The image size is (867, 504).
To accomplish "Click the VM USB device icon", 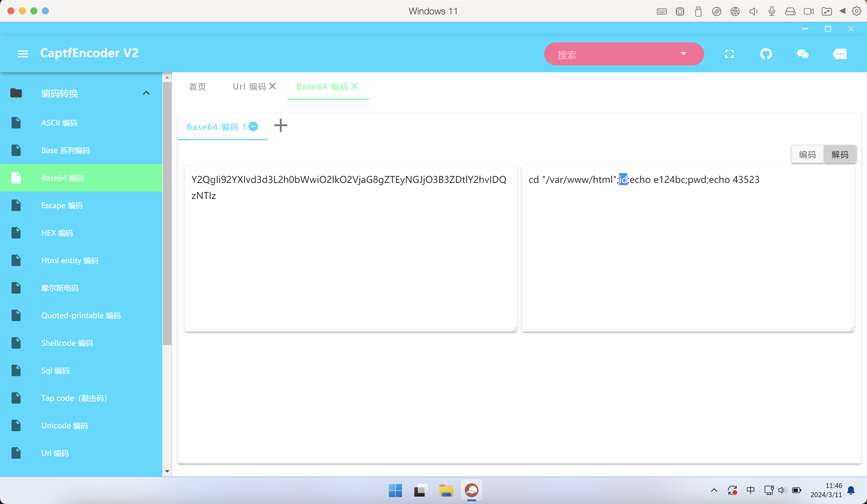I will [698, 11].
